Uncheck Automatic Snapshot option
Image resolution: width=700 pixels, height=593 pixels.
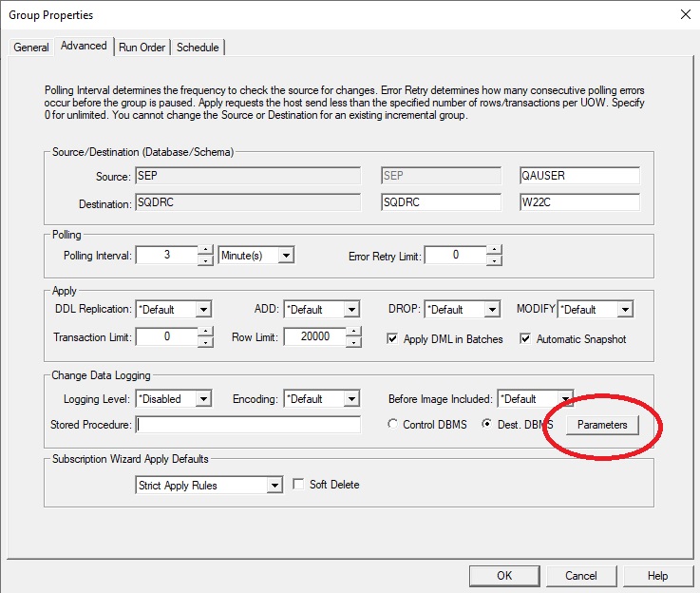coord(525,339)
